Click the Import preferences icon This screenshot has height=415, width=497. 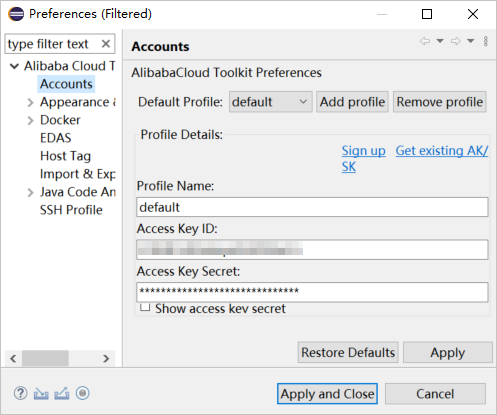click(41, 394)
